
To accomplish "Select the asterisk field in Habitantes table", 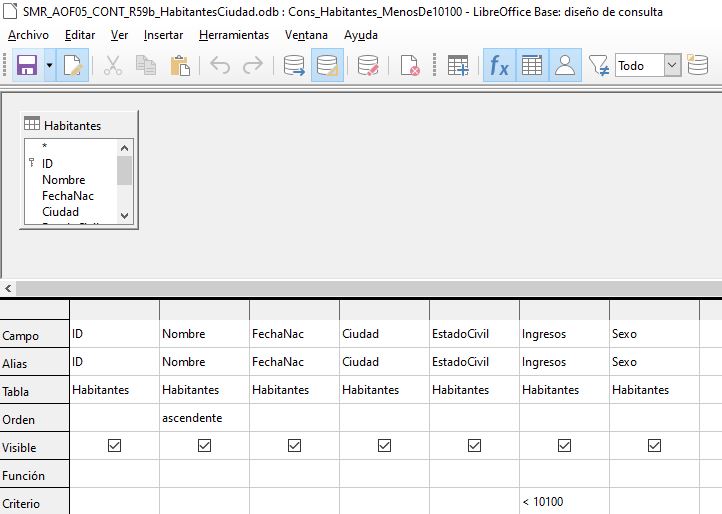I will coord(45,147).
